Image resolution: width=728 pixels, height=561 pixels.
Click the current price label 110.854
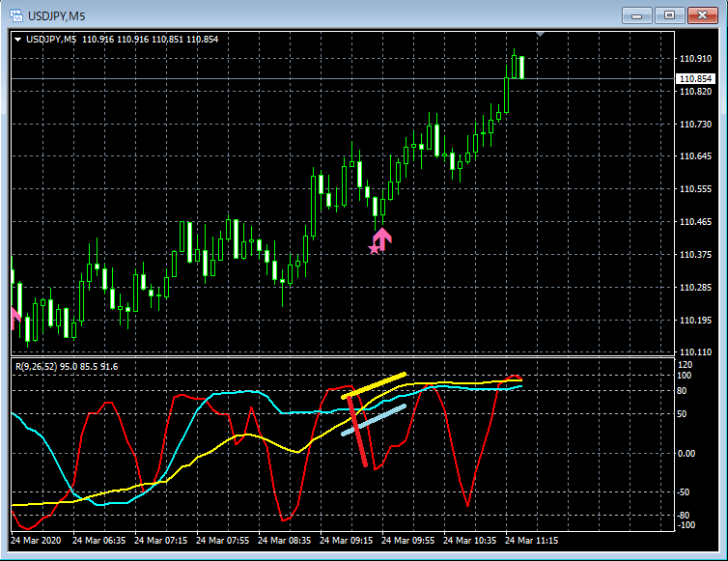(x=695, y=78)
